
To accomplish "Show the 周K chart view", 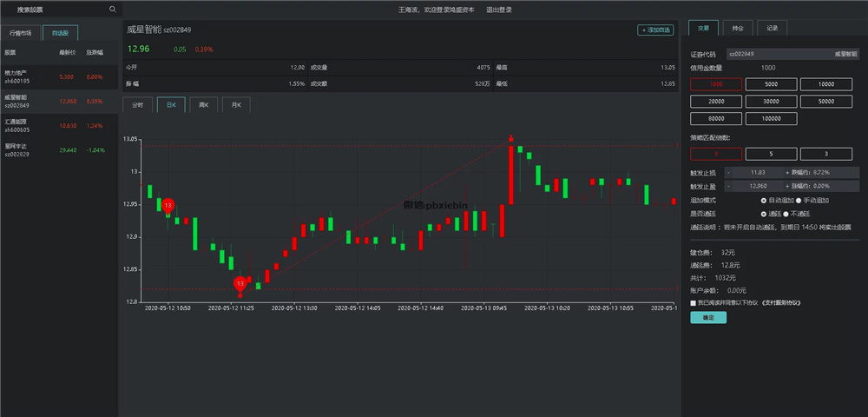I will click(x=203, y=105).
